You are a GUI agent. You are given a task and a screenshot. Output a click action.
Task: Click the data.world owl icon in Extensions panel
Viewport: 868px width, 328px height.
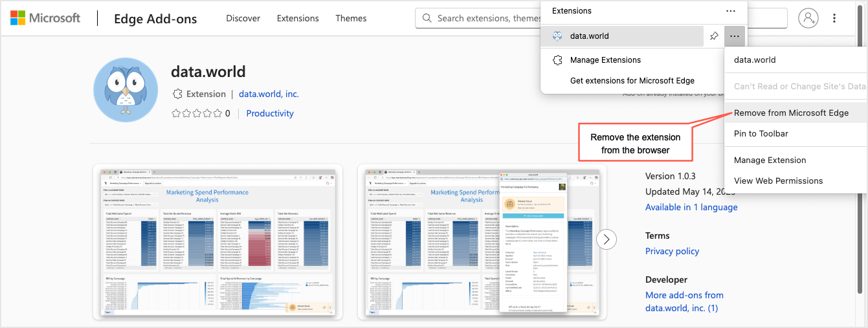click(x=557, y=36)
